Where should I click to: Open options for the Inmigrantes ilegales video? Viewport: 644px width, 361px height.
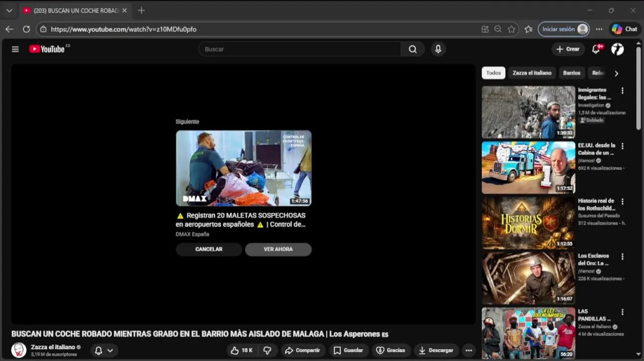click(622, 91)
